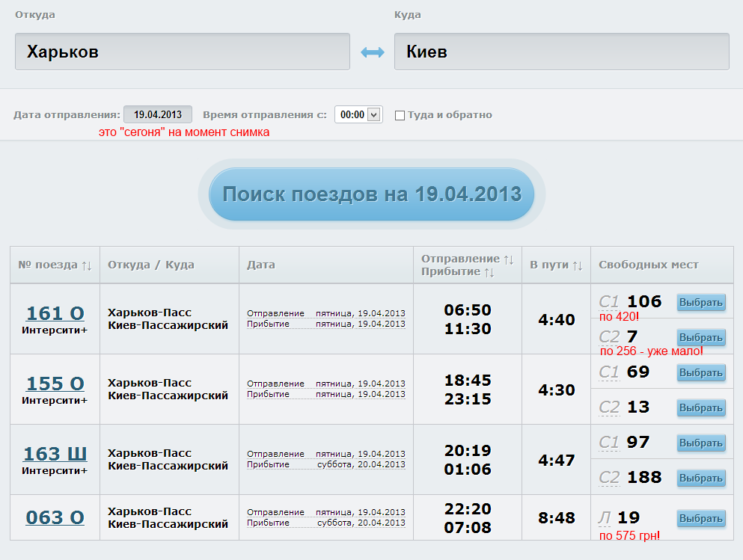Open train 161 О link

point(55,313)
